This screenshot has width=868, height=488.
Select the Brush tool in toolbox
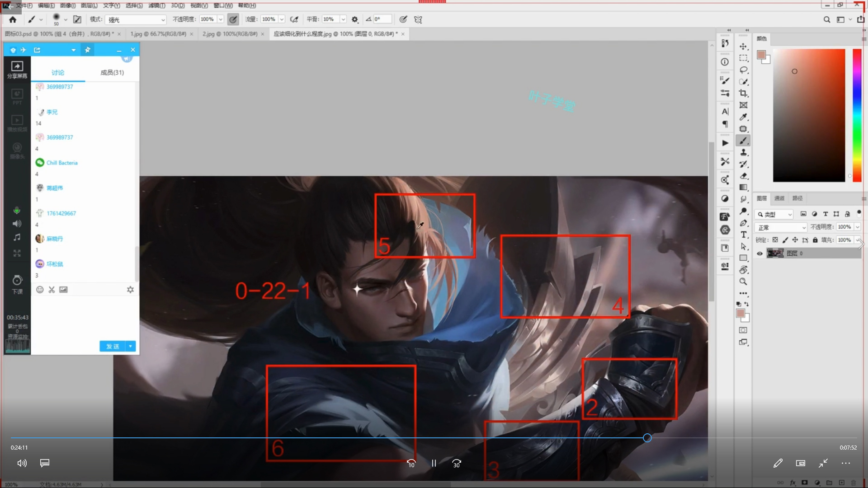743,141
